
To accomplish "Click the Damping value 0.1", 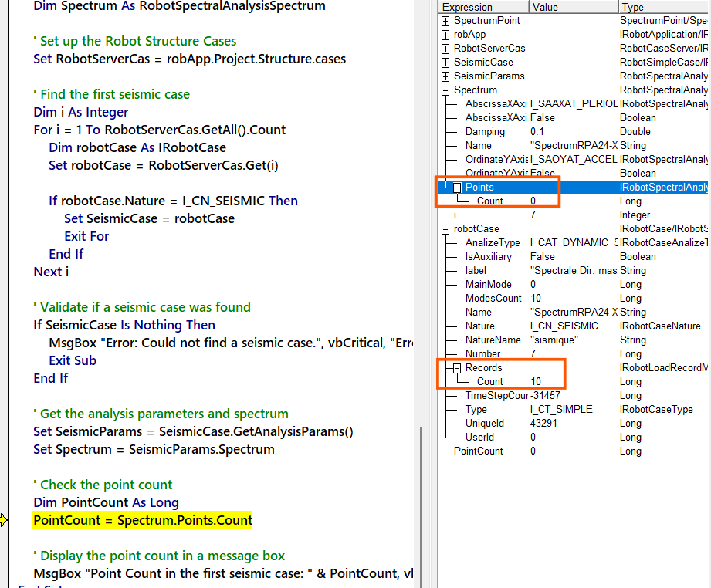I will click(537, 131).
